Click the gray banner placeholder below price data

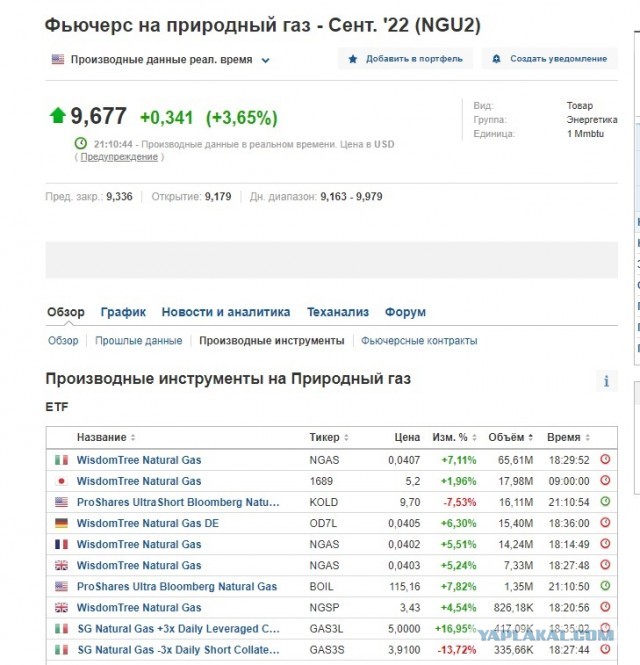[331, 260]
